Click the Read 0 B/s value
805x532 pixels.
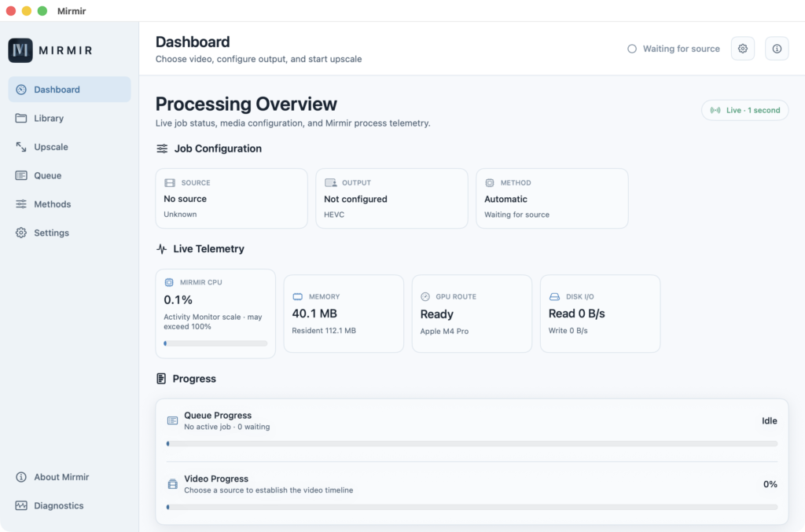pyautogui.click(x=576, y=314)
